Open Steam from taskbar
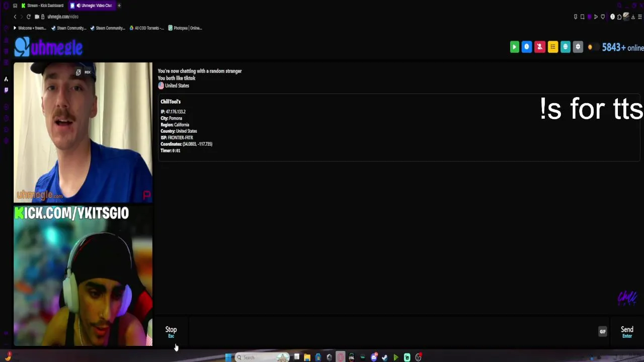The width and height of the screenshot is (644, 362). click(x=385, y=357)
